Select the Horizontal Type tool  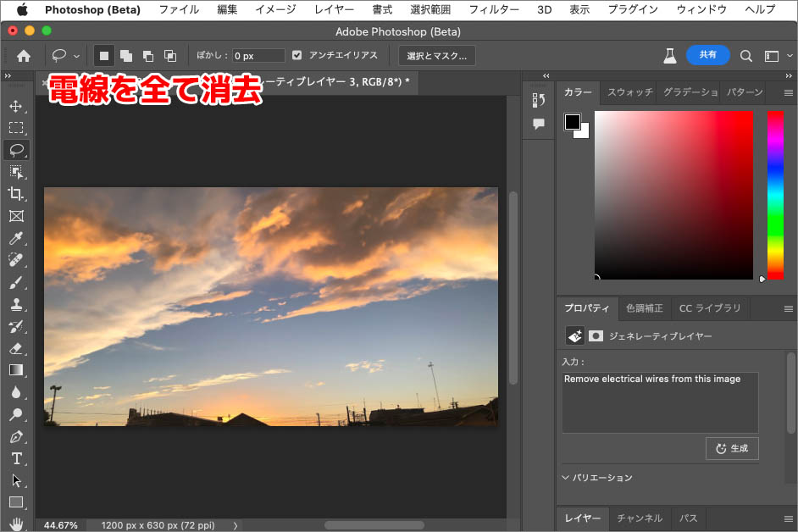[x=16, y=458]
